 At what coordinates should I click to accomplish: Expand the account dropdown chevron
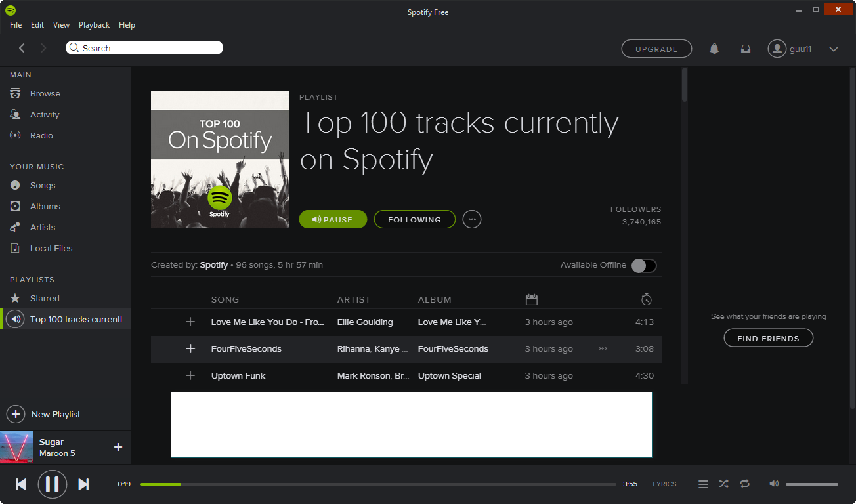pyautogui.click(x=834, y=49)
